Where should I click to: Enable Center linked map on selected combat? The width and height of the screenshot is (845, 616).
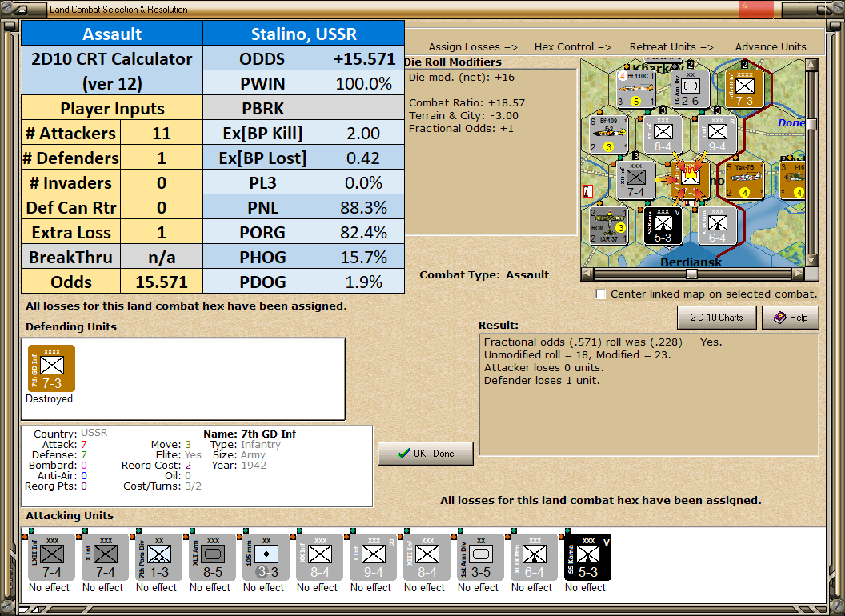pyautogui.click(x=600, y=294)
